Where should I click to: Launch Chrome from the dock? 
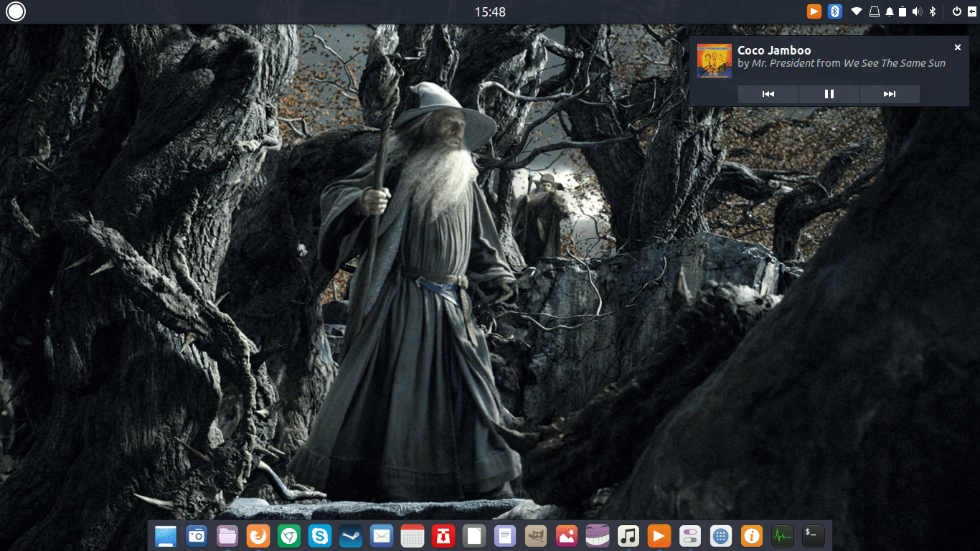(289, 536)
